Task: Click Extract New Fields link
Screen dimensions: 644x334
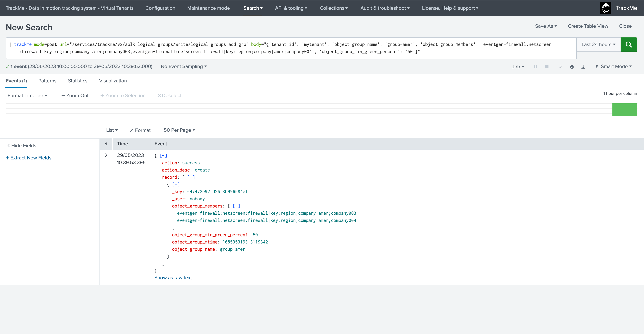Action: click(28, 158)
